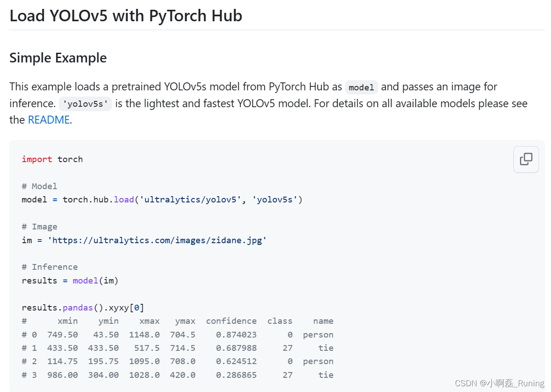Click the 'model' inline code badge
Screen dimensions: 551x392
click(361, 87)
